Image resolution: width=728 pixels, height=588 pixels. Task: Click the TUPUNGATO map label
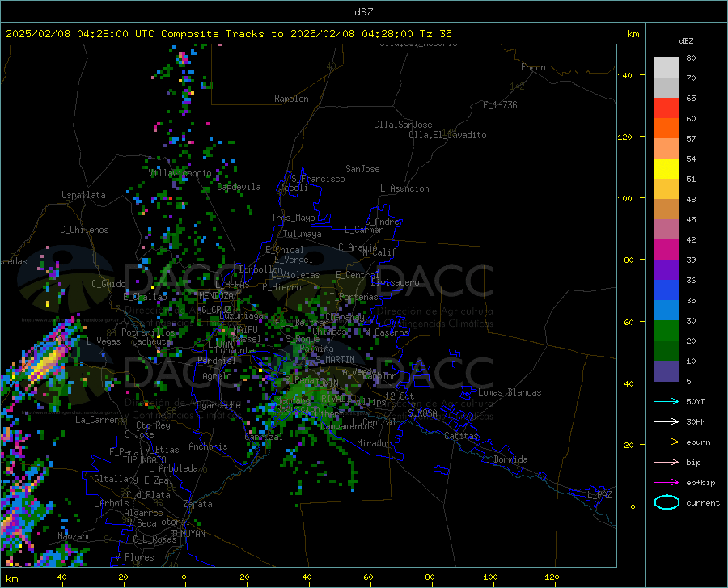click(145, 460)
